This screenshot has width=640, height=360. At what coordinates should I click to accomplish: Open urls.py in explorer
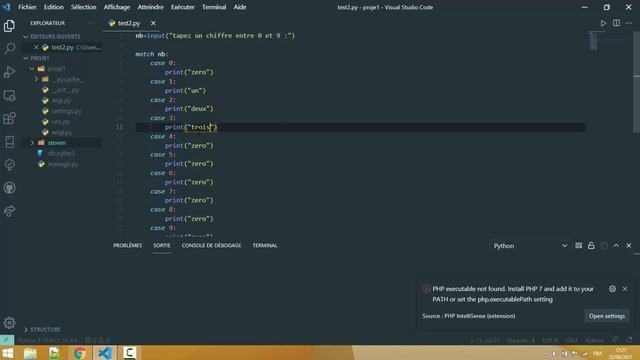(x=62, y=122)
